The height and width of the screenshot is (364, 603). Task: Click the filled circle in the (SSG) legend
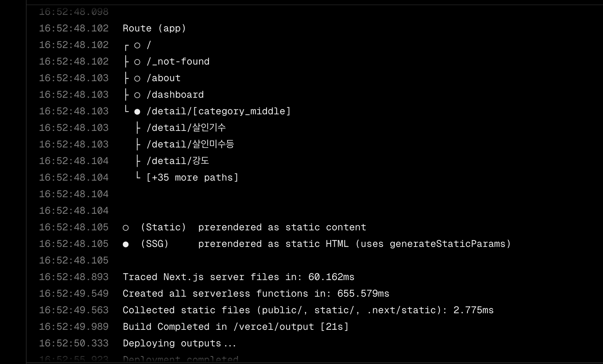(126, 244)
